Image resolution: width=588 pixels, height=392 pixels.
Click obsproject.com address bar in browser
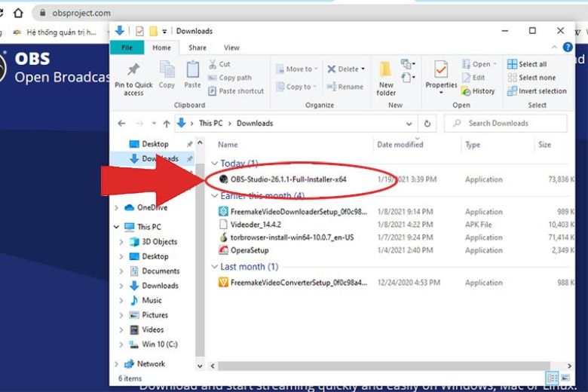[x=81, y=13]
